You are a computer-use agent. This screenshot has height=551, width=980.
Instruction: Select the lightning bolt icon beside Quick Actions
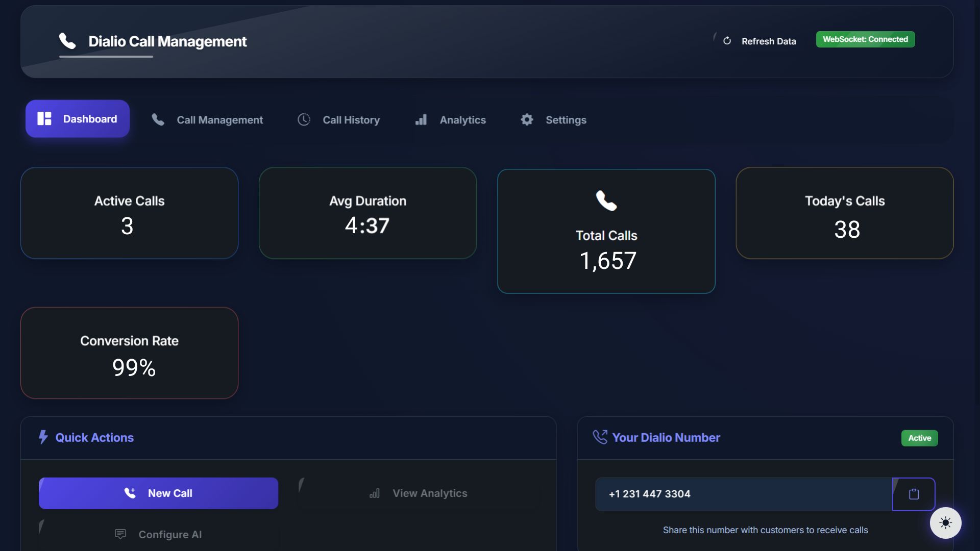(43, 437)
